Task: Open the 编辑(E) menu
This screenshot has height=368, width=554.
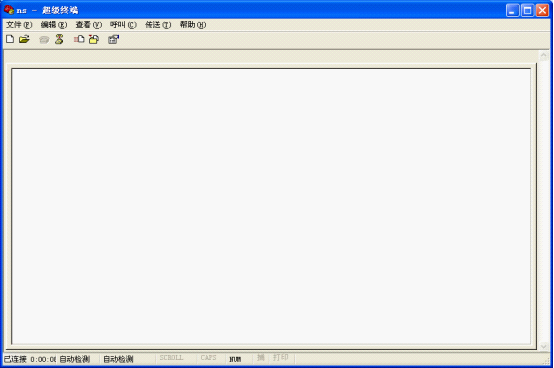Action: (54, 25)
